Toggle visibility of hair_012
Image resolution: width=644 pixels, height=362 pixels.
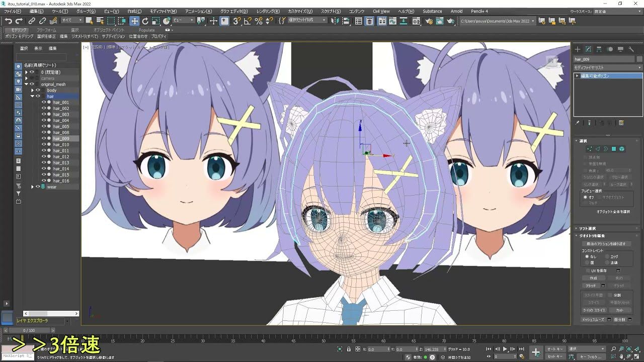[44, 157]
